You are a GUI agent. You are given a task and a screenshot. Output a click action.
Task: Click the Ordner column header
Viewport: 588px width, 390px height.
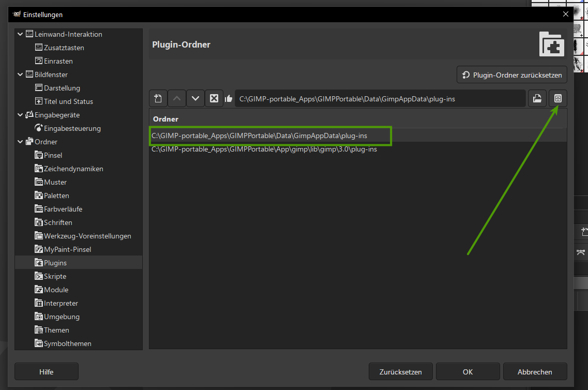point(358,119)
